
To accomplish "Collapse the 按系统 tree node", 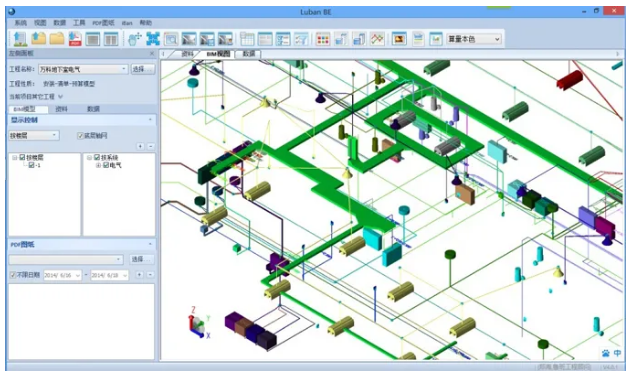I will click(x=89, y=157).
